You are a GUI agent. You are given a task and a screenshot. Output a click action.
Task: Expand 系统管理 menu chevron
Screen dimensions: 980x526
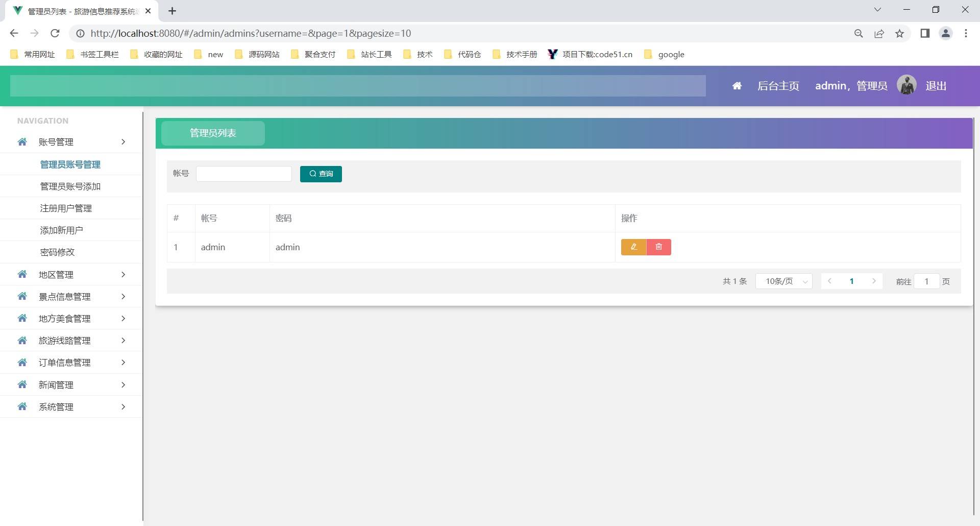(123, 407)
